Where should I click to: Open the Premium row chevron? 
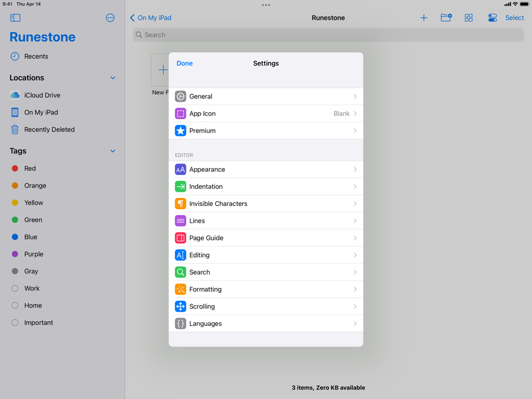tap(355, 131)
